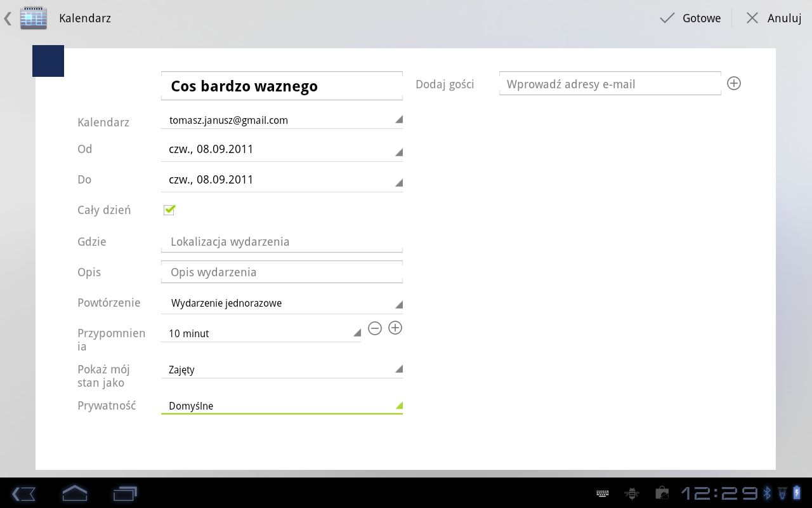Viewport: 812px width, 508px height.
Task: Tap the Prywatność label
Action: point(107,405)
